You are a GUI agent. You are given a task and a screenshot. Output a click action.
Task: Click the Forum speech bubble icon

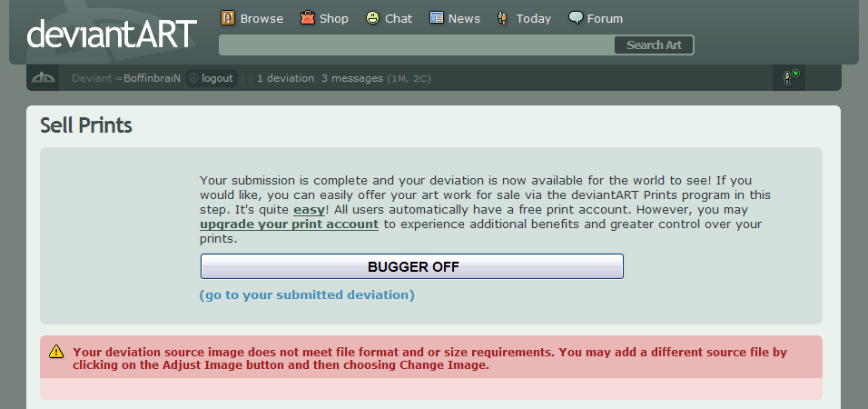(x=576, y=18)
